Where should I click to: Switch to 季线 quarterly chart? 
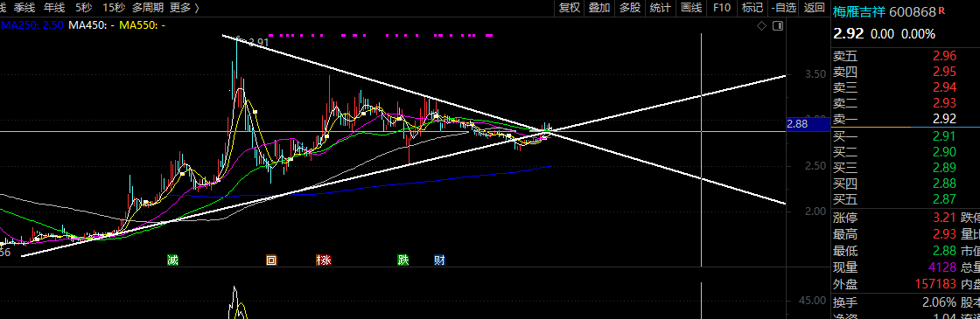[x=25, y=8]
